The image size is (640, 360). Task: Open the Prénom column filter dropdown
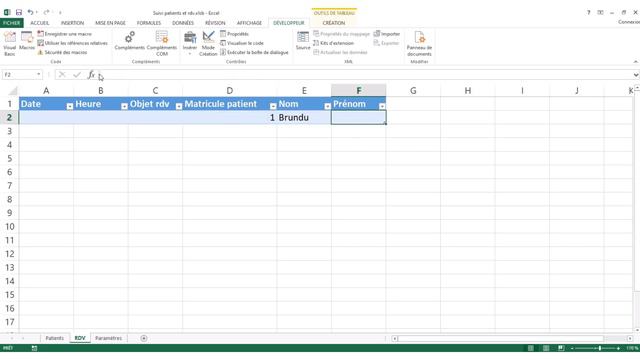(382, 106)
